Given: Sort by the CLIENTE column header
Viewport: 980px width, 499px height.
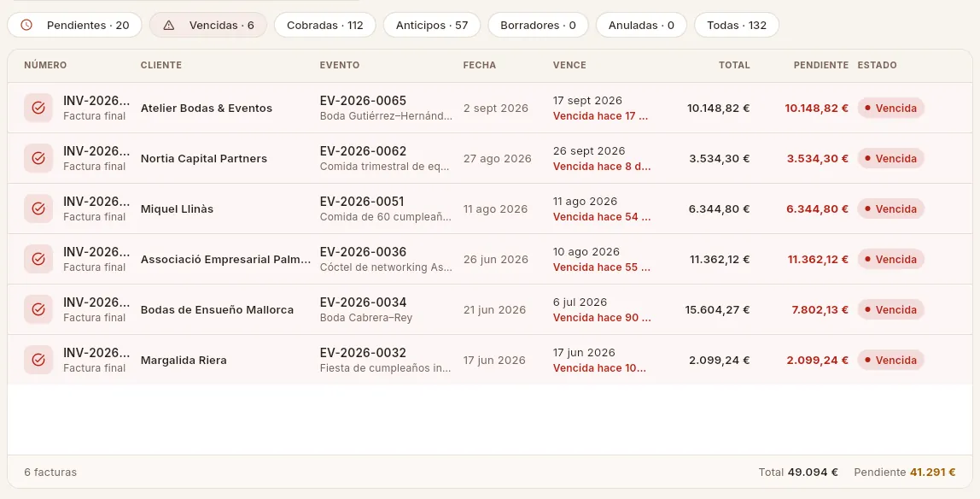Looking at the screenshot, I should pos(161,65).
